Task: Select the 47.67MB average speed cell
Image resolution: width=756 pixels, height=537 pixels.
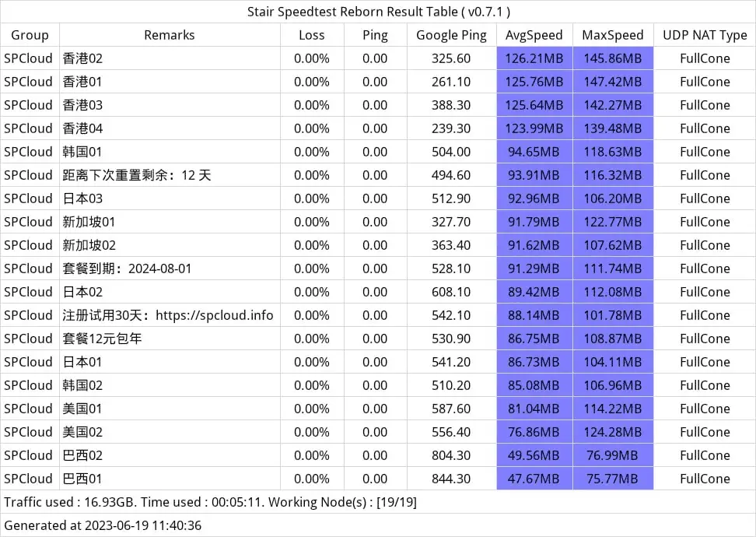Action: 534,479
